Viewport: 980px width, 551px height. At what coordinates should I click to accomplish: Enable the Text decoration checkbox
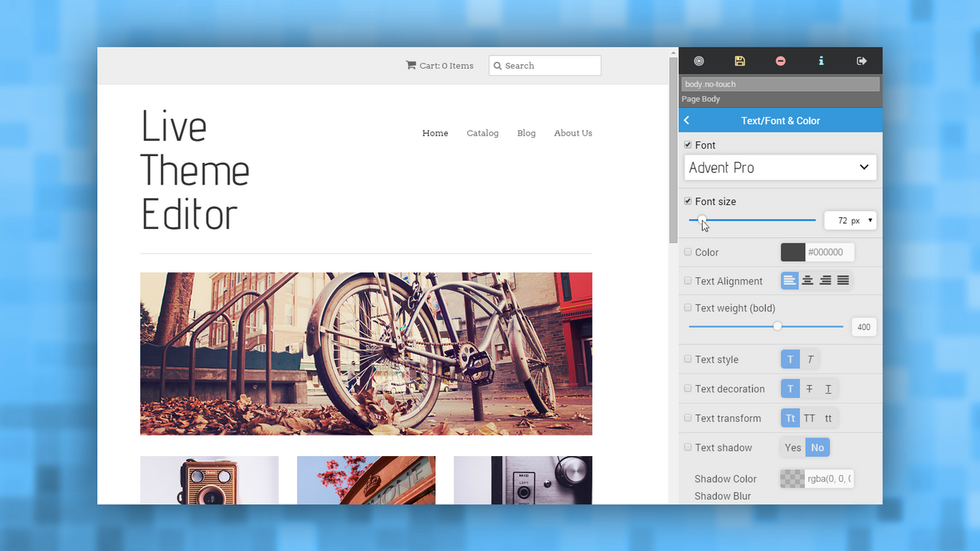pyautogui.click(x=688, y=389)
